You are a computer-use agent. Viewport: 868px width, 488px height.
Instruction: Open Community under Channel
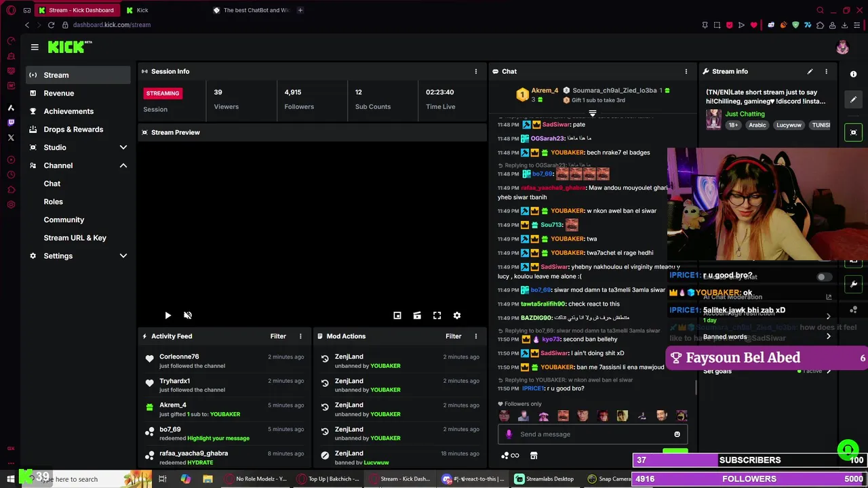tap(64, 220)
